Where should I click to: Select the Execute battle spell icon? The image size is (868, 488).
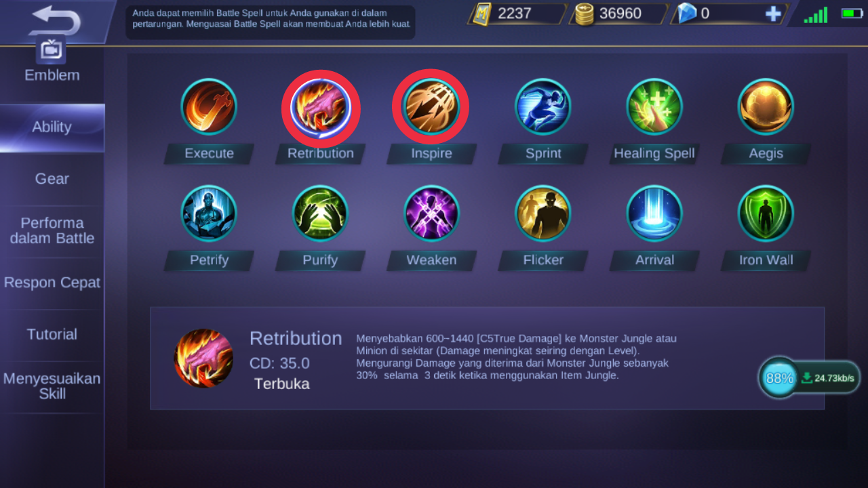pos(209,107)
